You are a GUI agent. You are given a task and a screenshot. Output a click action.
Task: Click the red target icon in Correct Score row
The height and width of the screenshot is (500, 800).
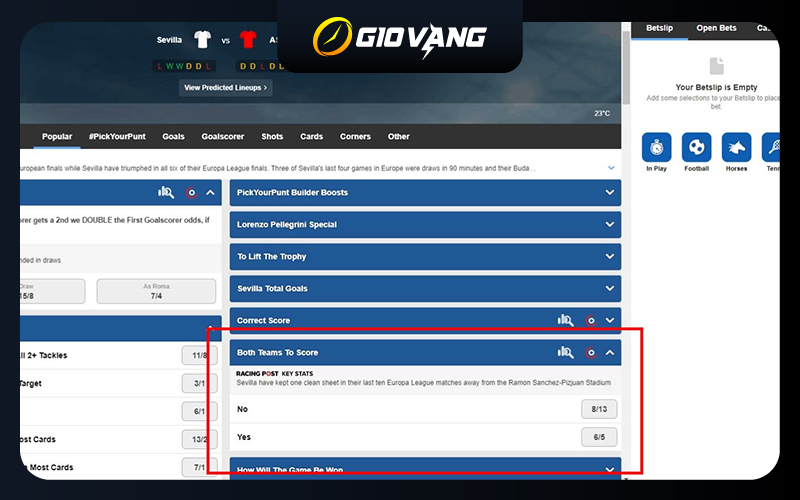591,320
